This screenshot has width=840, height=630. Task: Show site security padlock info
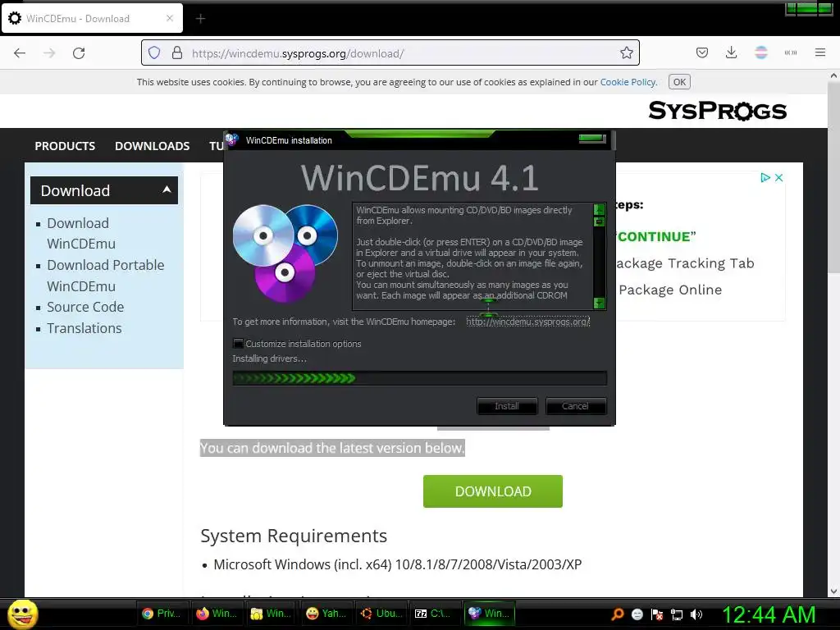(x=177, y=53)
